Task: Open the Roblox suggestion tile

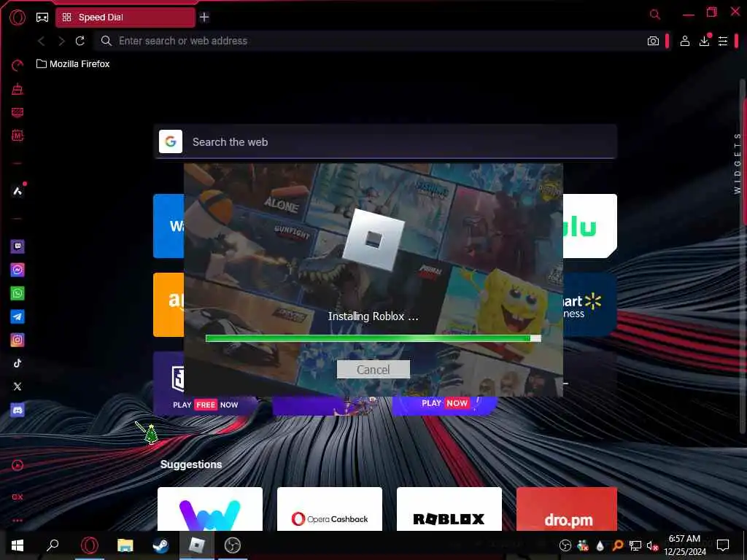Action: 449,508
